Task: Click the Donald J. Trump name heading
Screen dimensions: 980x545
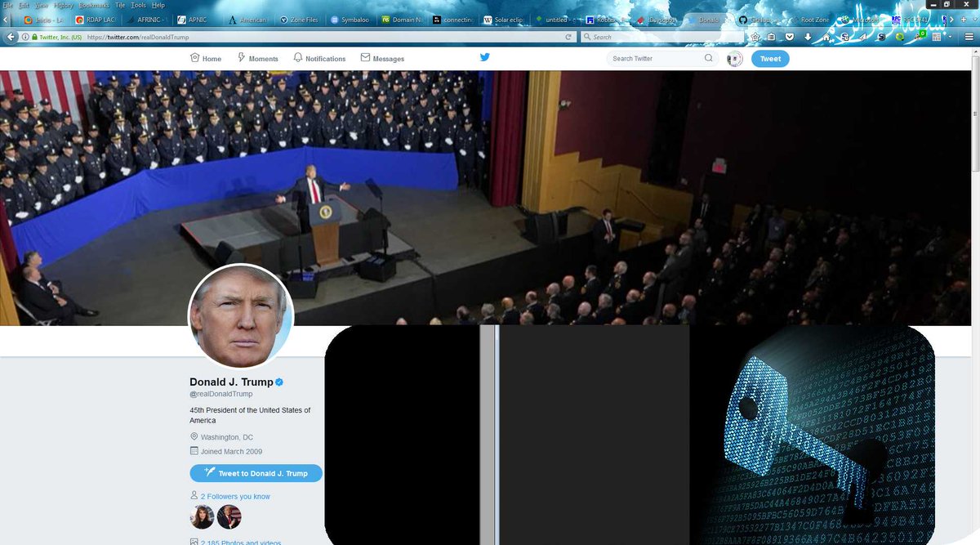Action: (231, 382)
